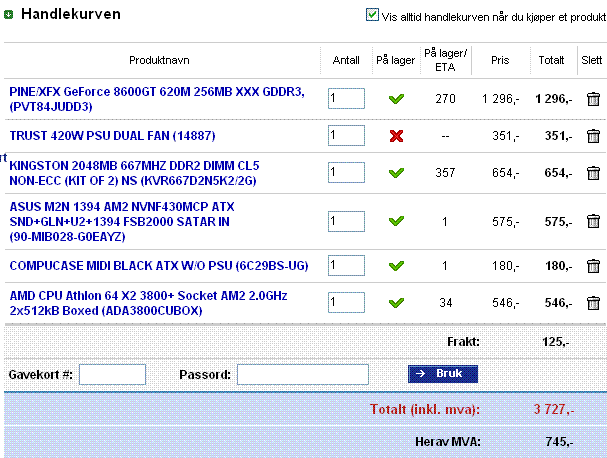Open KINGSTON 2048MB 667MHZ DDR2 product link
Viewport: 607px width, 458px height.
click(x=134, y=173)
